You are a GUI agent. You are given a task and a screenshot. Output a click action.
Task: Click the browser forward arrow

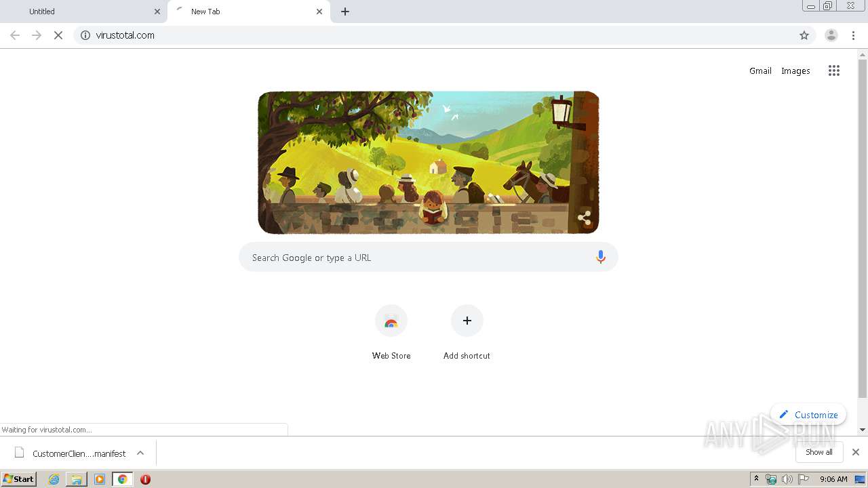pyautogui.click(x=37, y=35)
